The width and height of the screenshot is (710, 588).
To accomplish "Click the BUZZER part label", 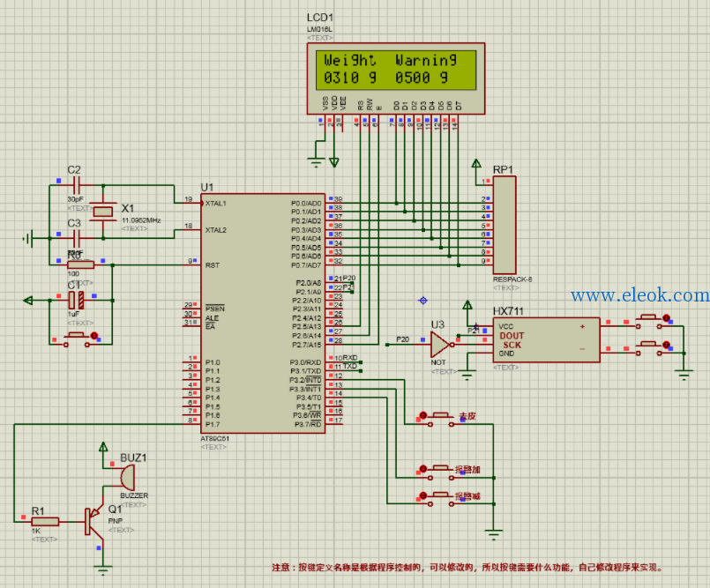I will point(134,495).
